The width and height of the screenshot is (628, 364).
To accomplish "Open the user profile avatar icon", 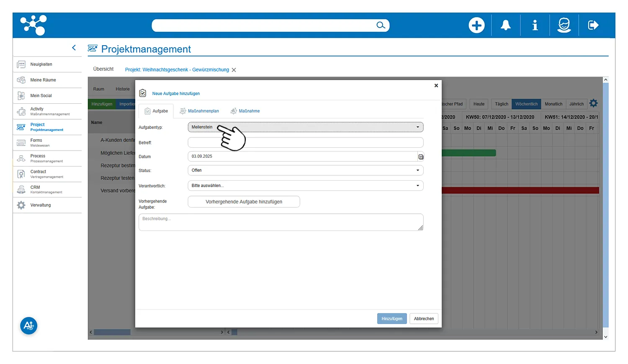I will [564, 26].
